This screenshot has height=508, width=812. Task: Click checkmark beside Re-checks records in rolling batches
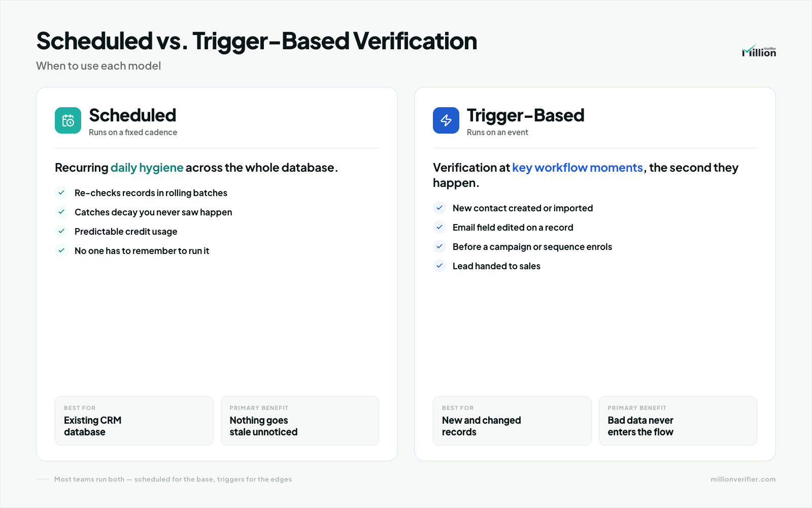(x=61, y=193)
